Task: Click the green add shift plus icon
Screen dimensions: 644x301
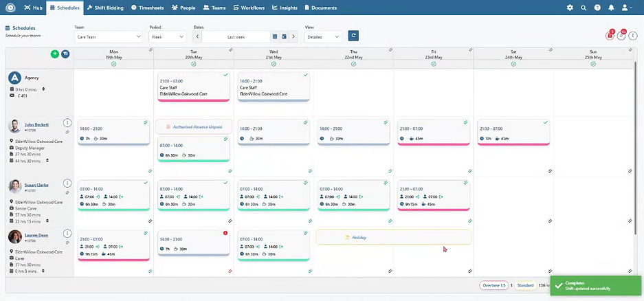Action: coord(54,54)
